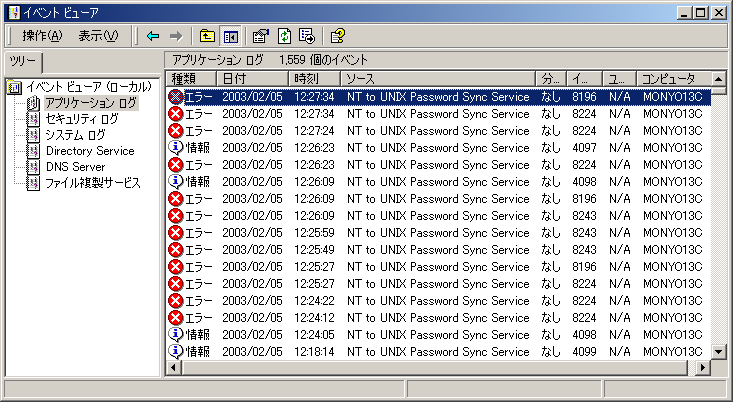The height and width of the screenshot is (402, 733).
Task: Sort by 日付 column header
Action: pyautogui.click(x=252, y=79)
